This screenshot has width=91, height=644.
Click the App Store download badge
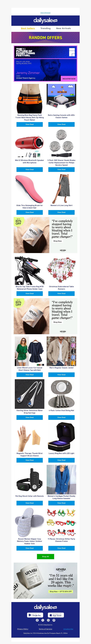pyautogui.click(x=56, y=615)
